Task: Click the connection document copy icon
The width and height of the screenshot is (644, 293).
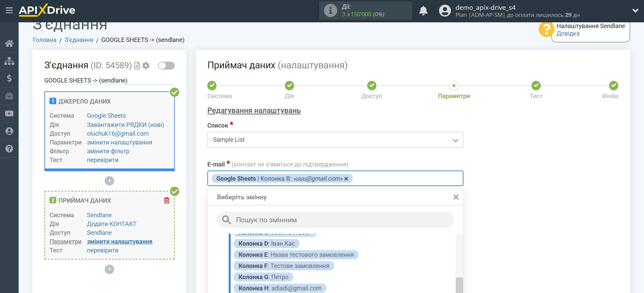Action: click(137, 66)
